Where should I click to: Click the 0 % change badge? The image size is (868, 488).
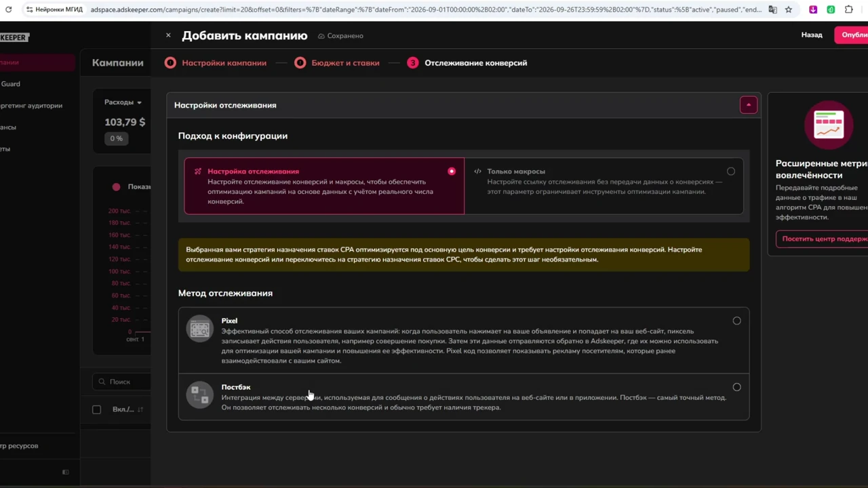117,138
